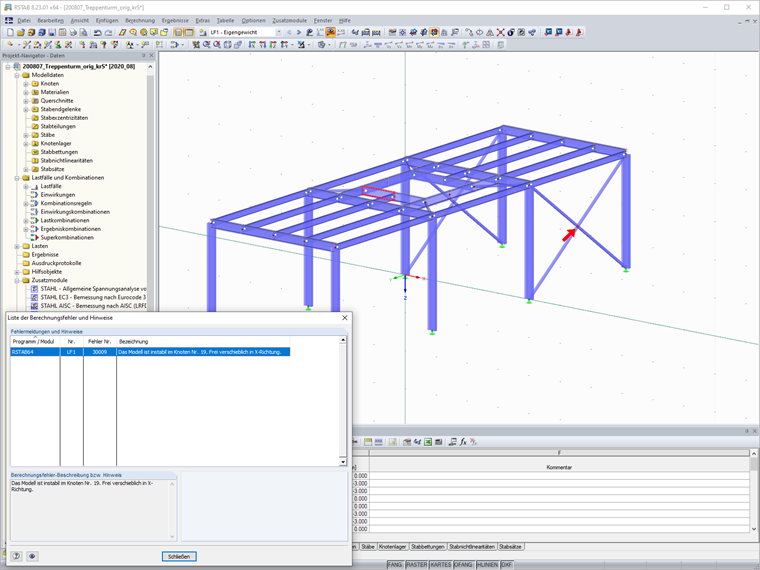Click the Schließen button
Image resolution: width=760 pixels, height=570 pixels.
(x=179, y=556)
